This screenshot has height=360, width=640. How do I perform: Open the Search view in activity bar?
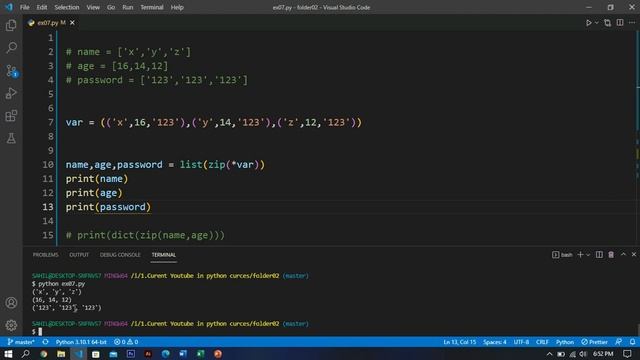(x=11, y=48)
